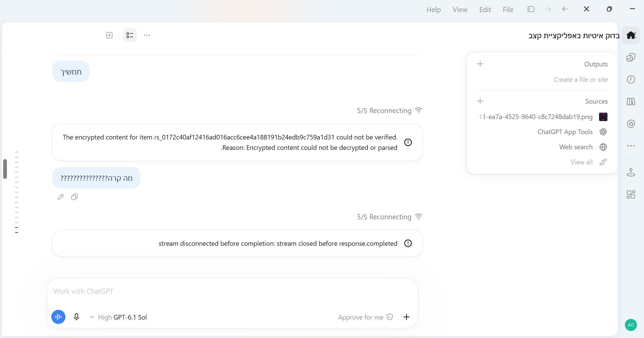Open the history clock icon in the sidebar
Image resolution: width=644 pixels, height=338 pixels.
tap(631, 79)
